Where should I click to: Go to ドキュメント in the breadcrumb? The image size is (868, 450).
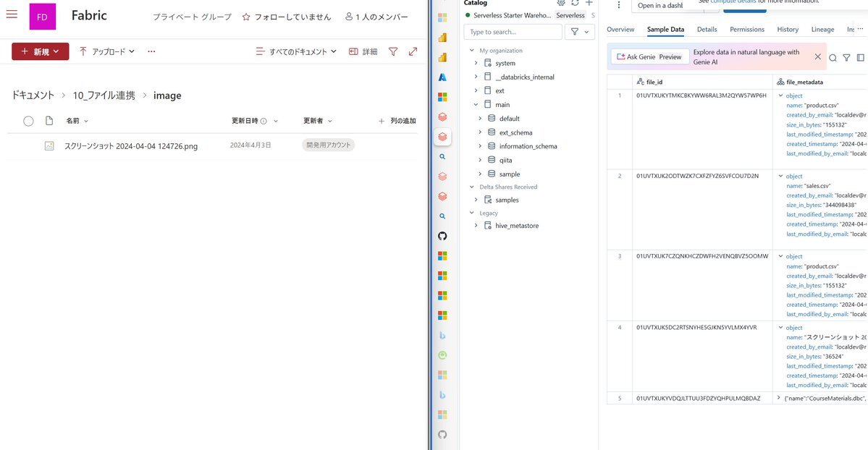tap(33, 95)
